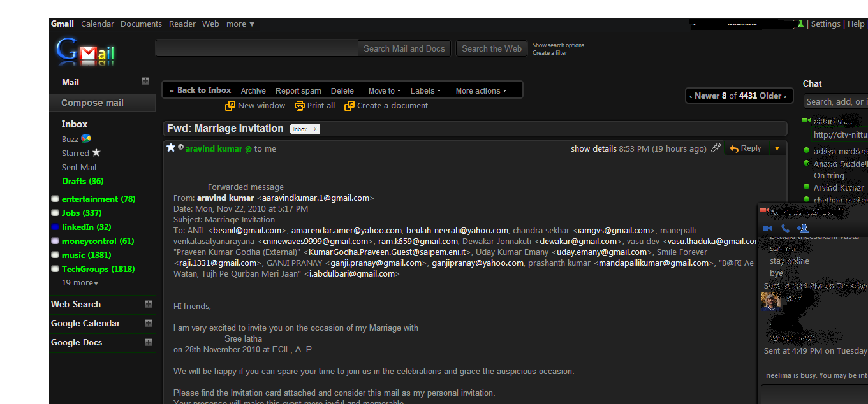Viewport: 868px width, 404px height.
Task: Open the Jobs (337) label
Action: [x=82, y=213]
